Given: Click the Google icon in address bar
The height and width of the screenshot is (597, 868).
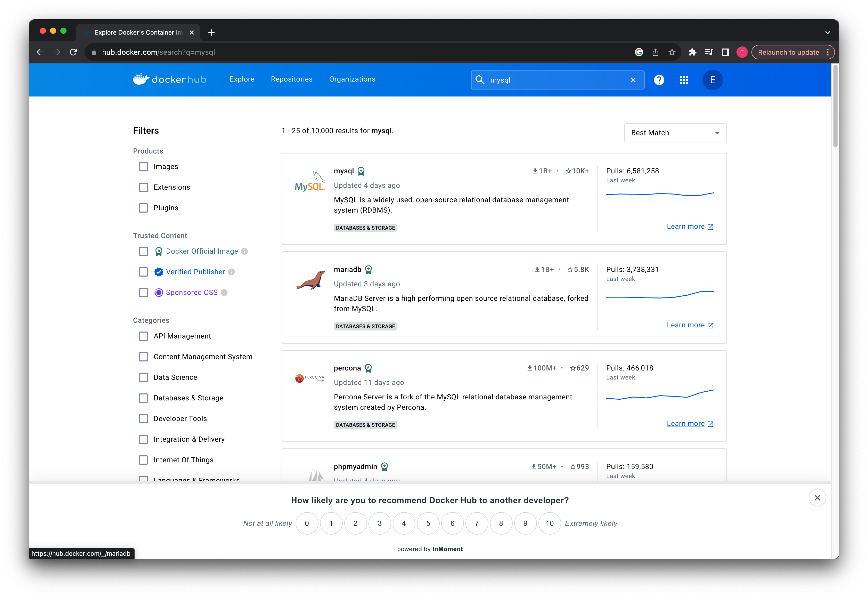Looking at the screenshot, I should [x=638, y=52].
